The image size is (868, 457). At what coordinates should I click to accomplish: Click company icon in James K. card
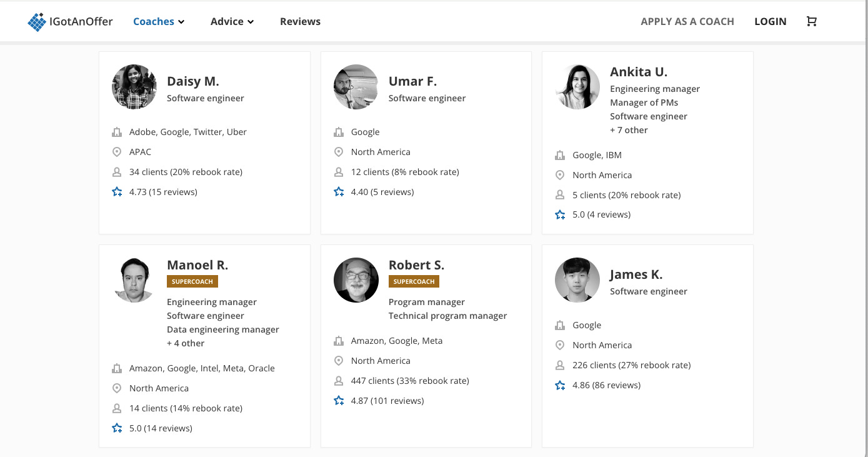[x=560, y=325]
